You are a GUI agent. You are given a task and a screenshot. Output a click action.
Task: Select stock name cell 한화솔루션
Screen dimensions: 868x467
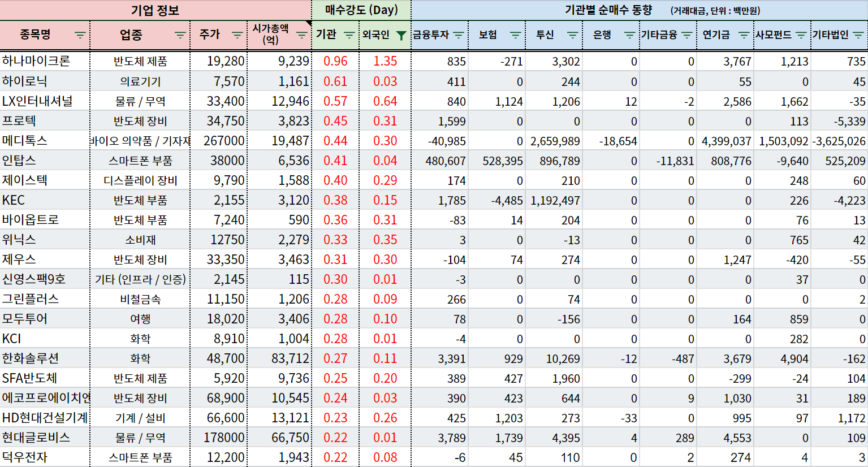point(45,358)
